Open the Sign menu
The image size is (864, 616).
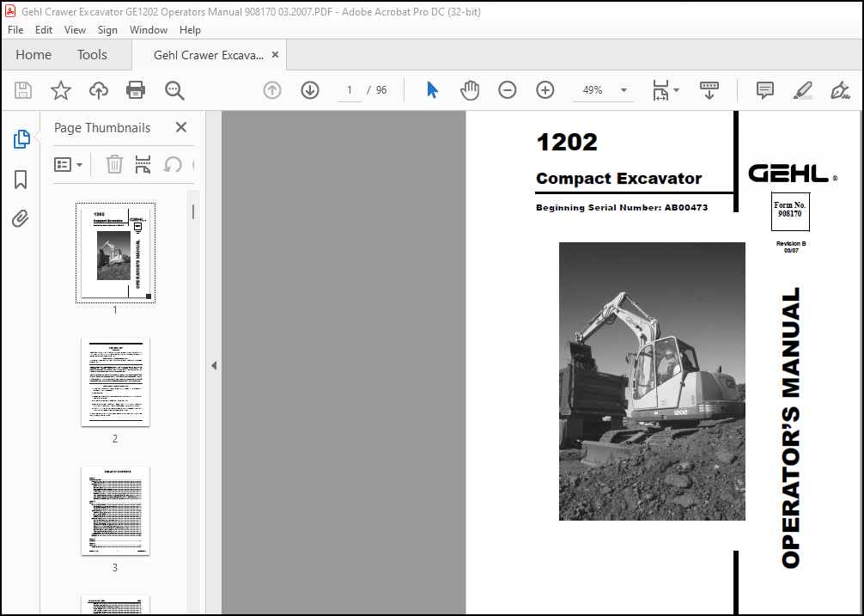(x=107, y=30)
